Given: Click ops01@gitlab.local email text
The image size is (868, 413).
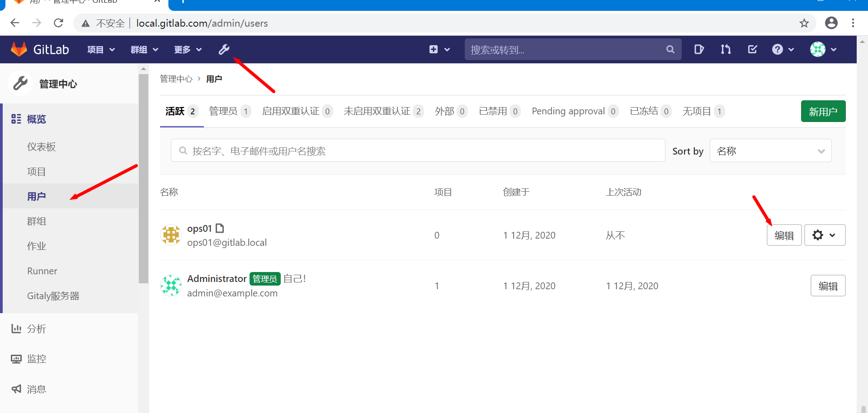Looking at the screenshot, I should pos(227,243).
